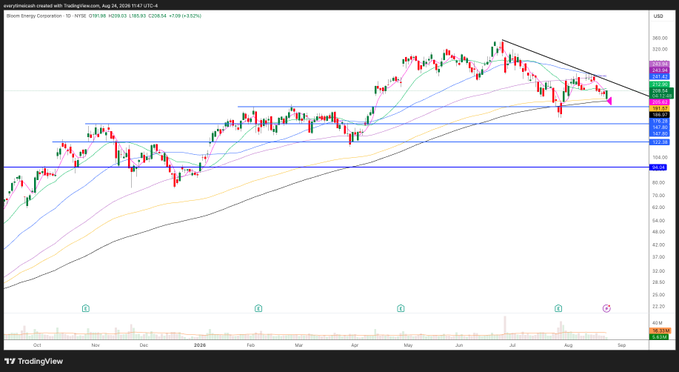Open the USD currency selector
This screenshot has width=679, height=372.
pyautogui.click(x=658, y=16)
